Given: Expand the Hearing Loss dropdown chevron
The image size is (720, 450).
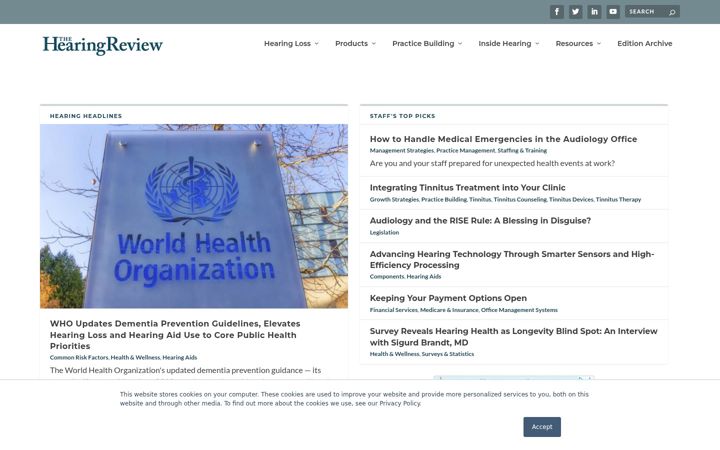Looking at the screenshot, I should [316, 44].
